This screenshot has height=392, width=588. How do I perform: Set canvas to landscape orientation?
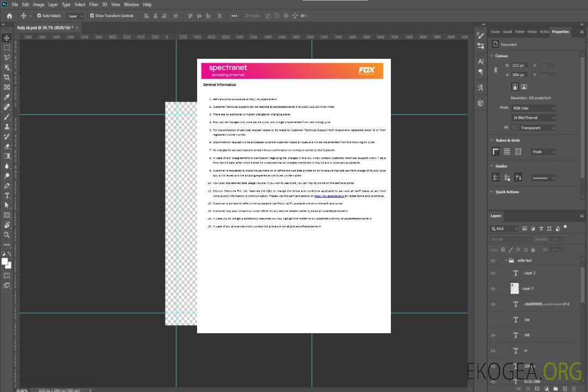pos(524,87)
